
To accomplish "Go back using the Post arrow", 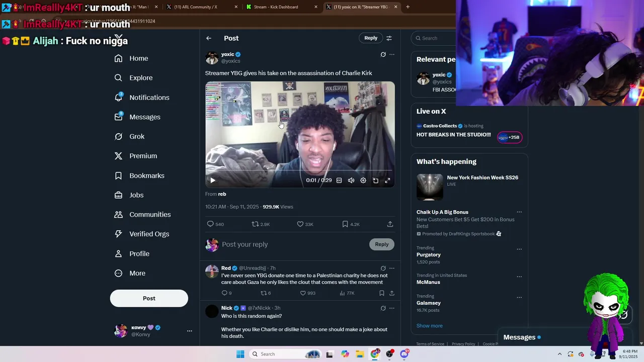I will [x=209, y=38].
